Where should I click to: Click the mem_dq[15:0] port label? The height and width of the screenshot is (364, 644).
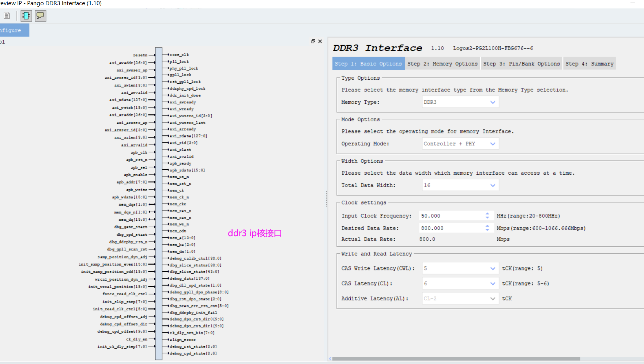(x=133, y=219)
